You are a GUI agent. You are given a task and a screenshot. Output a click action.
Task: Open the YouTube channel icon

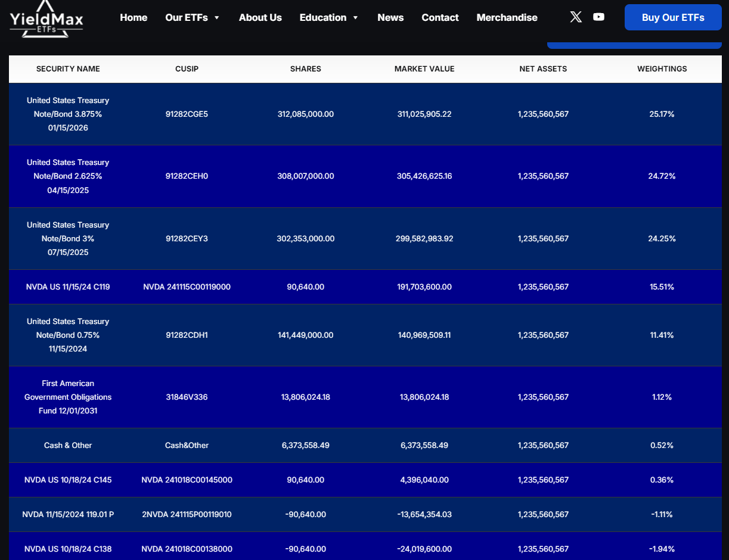pyautogui.click(x=598, y=17)
